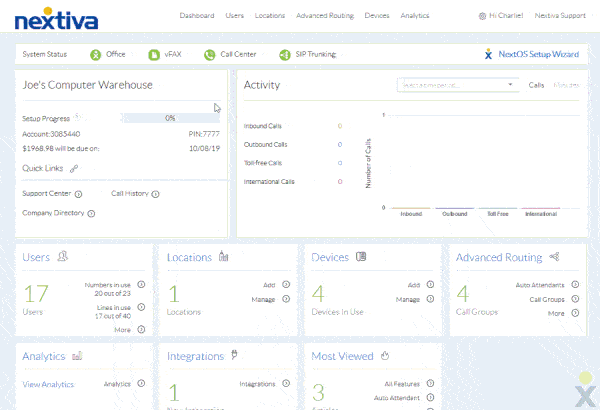600x410 pixels.
Task: Click the Inbound bar in chart
Action: [x=411, y=208]
